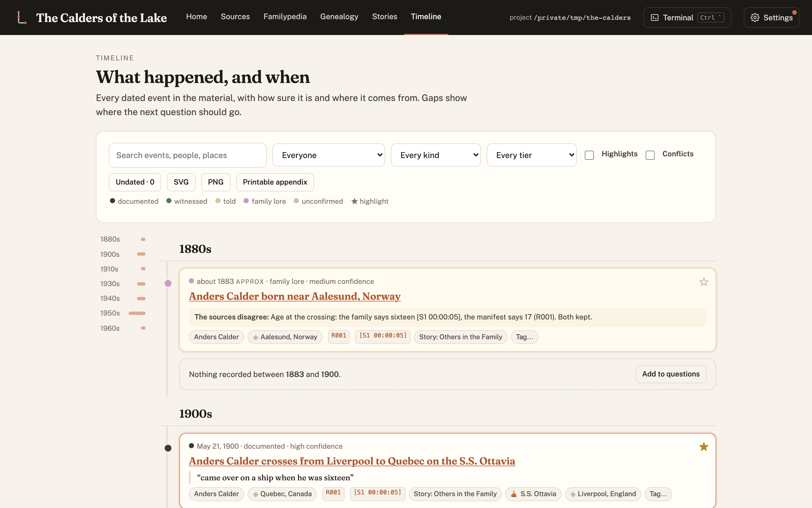
Task: Open the Anders Calder born near Aalesund link
Action: point(295,296)
